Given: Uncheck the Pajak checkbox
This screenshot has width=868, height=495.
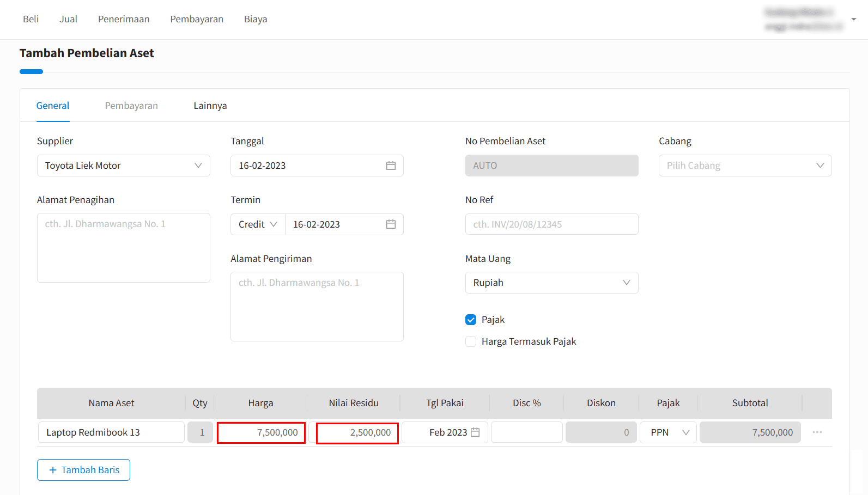Looking at the screenshot, I should (471, 320).
